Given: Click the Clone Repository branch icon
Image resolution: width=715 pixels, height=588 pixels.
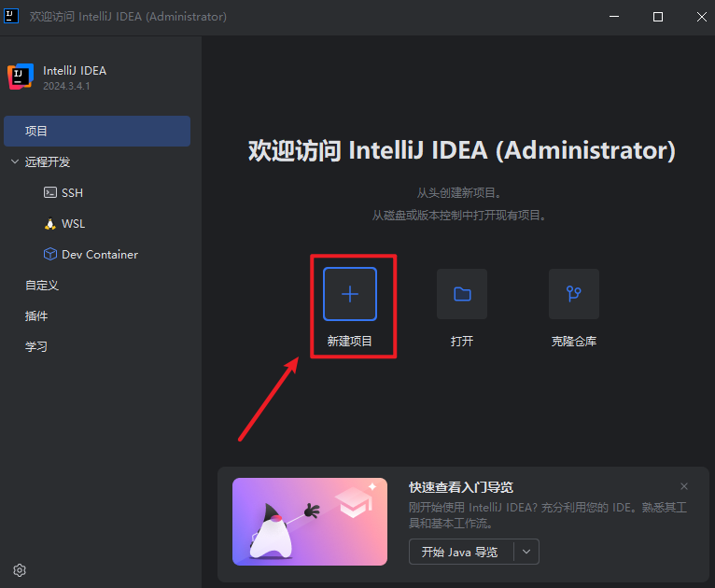Looking at the screenshot, I should 573,294.
